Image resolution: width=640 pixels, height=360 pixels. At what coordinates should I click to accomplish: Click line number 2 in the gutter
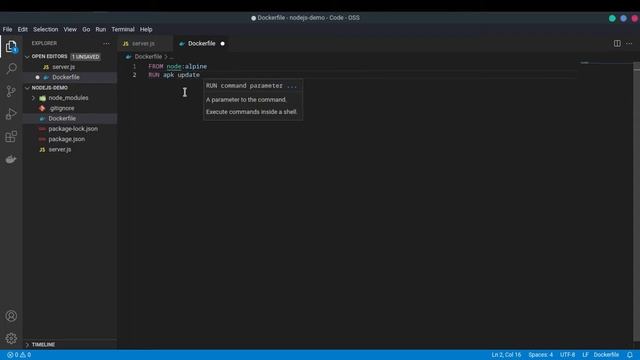coord(134,75)
